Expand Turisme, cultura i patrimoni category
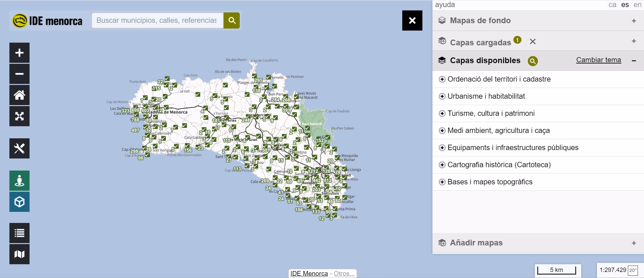Viewport: 644px width, 278px height. (x=442, y=113)
